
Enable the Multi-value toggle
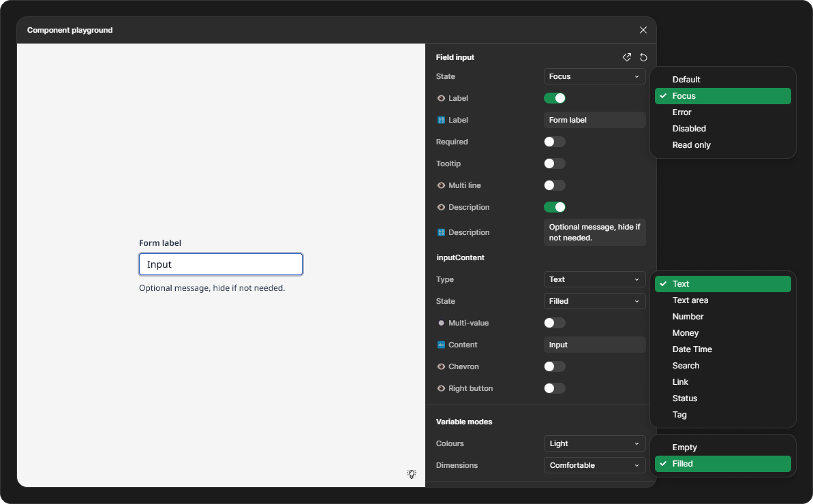[554, 324]
